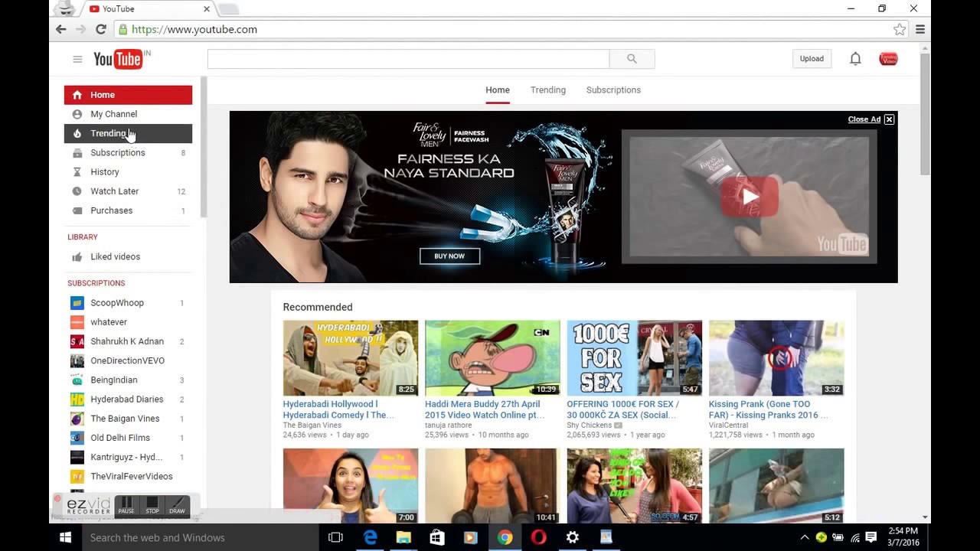980x551 pixels.
Task: Bookmark page with the star icon
Action: 900,29
